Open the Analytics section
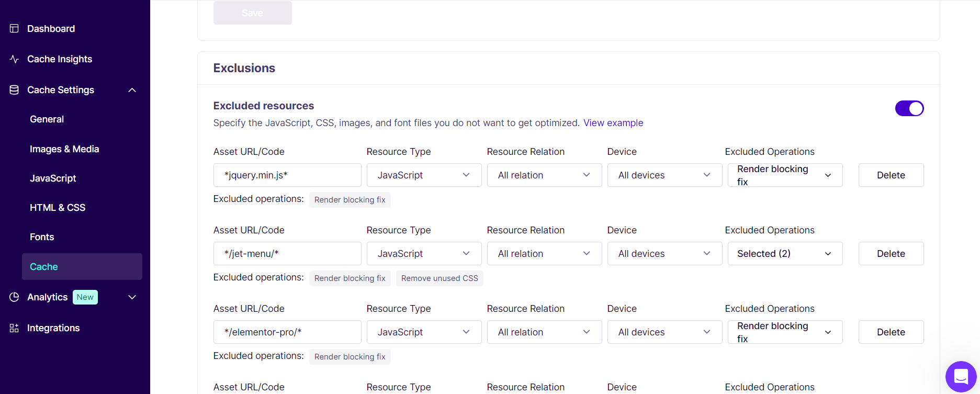This screenshot has height=394, width=980. 47,297
